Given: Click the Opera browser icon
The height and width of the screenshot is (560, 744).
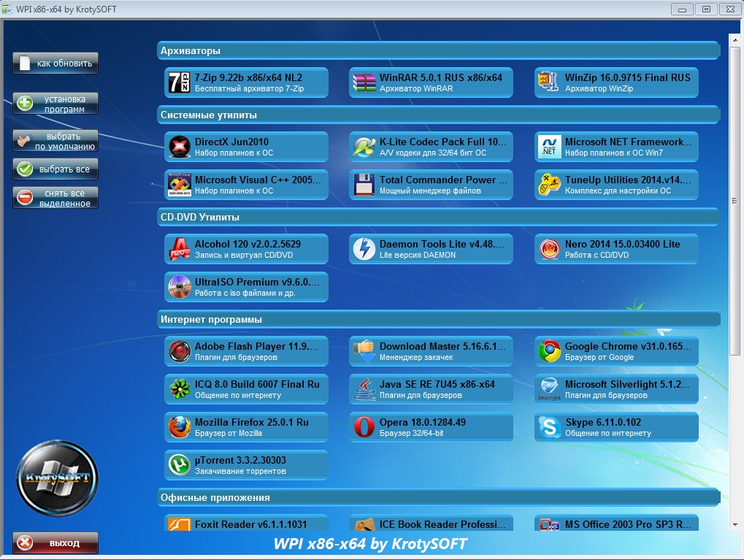Looking at the screenshot, I should 364,427.
